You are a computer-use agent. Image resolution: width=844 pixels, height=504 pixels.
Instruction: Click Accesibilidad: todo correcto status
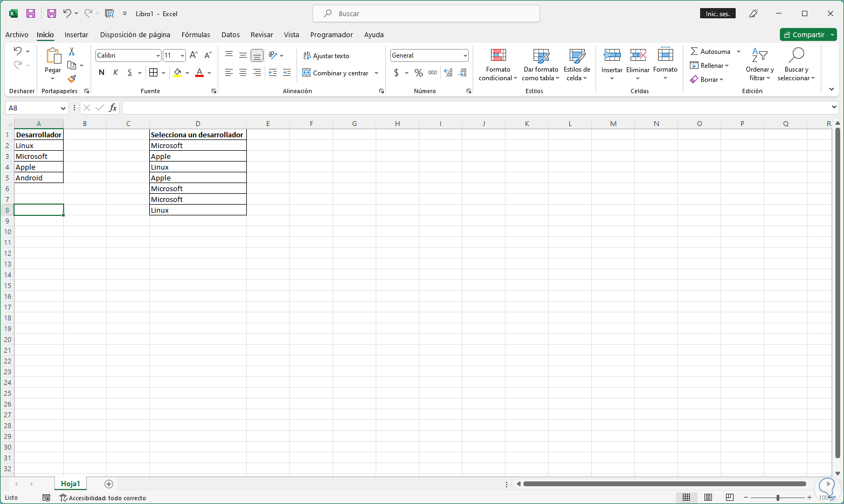click(102, 498)
